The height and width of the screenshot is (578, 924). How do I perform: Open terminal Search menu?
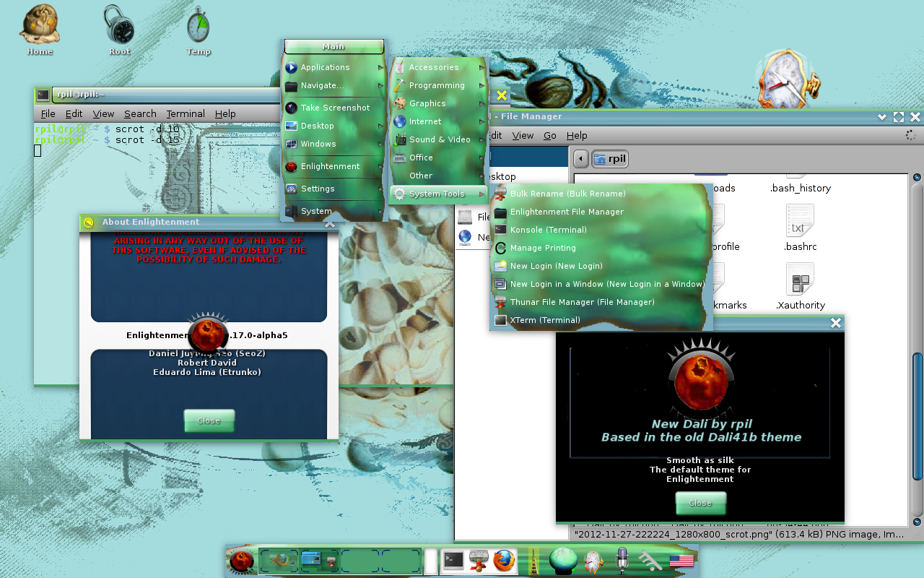click(x=140, y=113)
